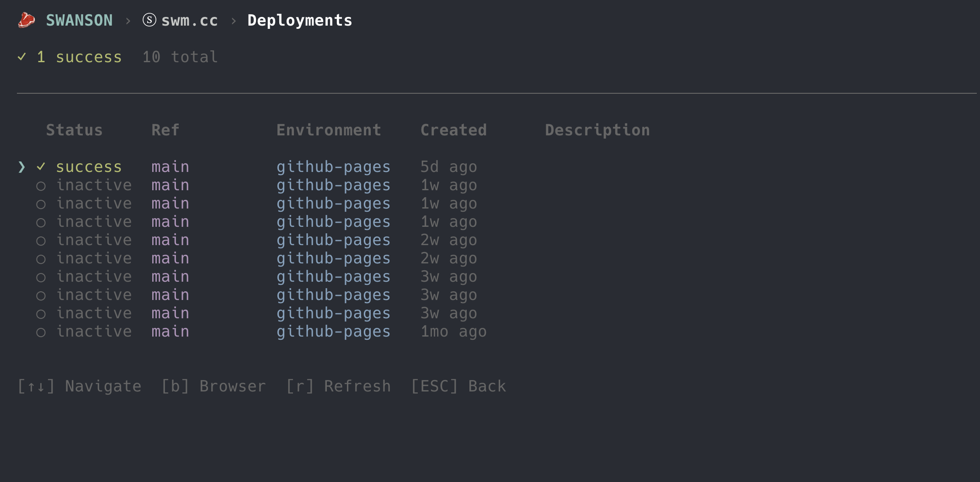Viewport: 980px width, 482px height.
Task: Open the Deployments breadcrumb item
Action: coord(300,20)
